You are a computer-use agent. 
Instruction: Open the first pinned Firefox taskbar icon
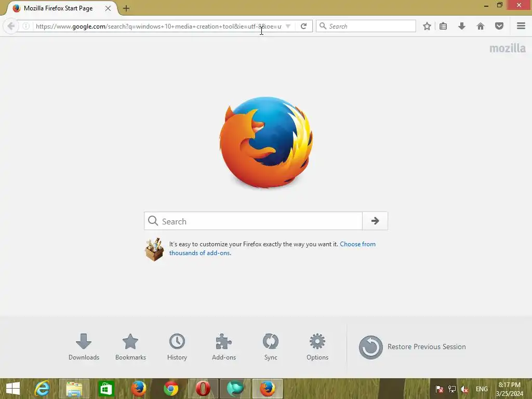coord(138,389)
